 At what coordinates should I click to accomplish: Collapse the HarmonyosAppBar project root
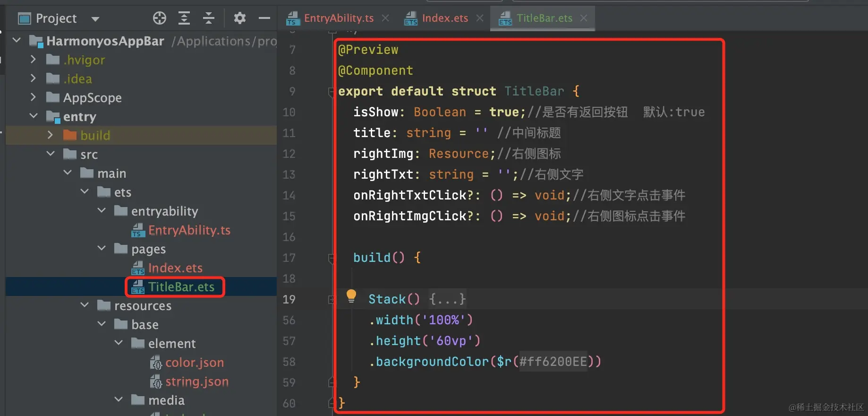click(x=17, y=40)
